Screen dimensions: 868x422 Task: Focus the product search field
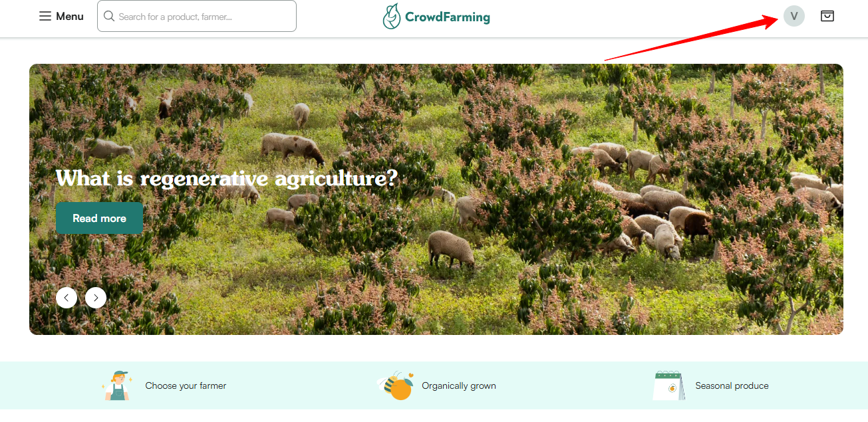tap(197, 16)
